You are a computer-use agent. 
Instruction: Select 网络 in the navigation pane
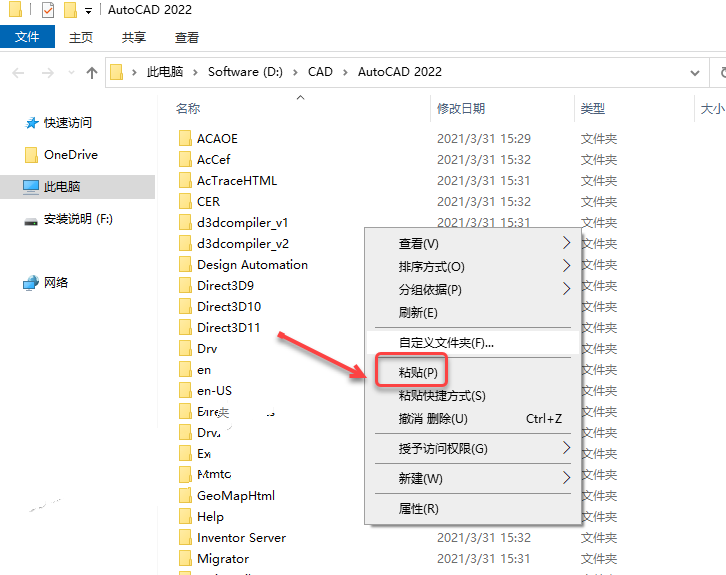(x=46, y=282)
